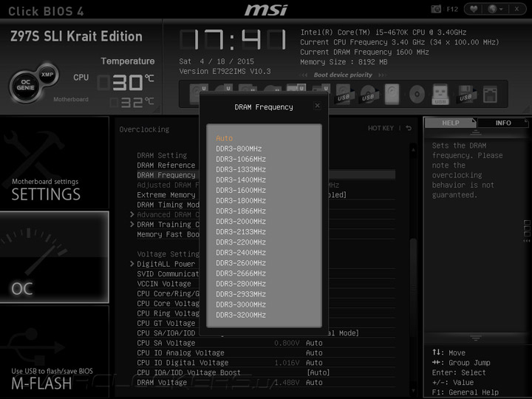
Task: Set DRAM frequency to DDR3-2133MHz
Action: coord(241,232)
